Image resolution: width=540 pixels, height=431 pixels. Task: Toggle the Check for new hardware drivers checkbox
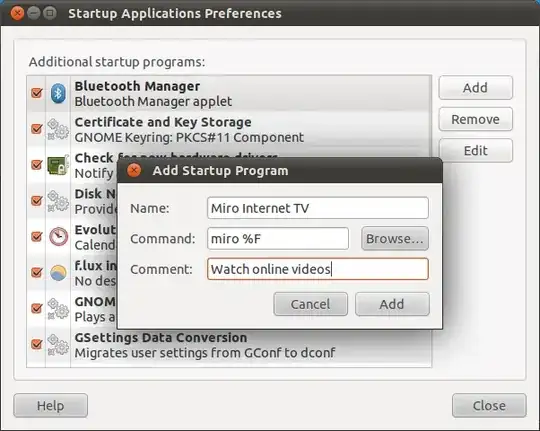[x=37, y=165]
